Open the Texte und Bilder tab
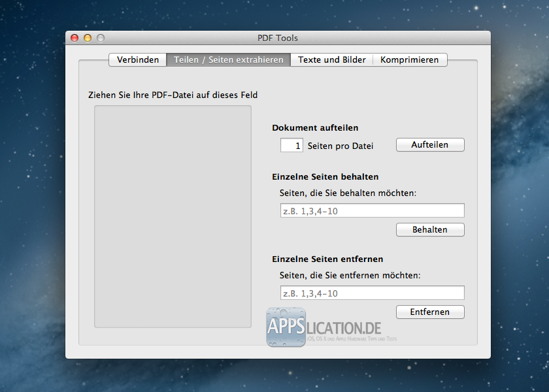Image resolution: width=549 pixels, height=392 pixels. tap(331, 60)
